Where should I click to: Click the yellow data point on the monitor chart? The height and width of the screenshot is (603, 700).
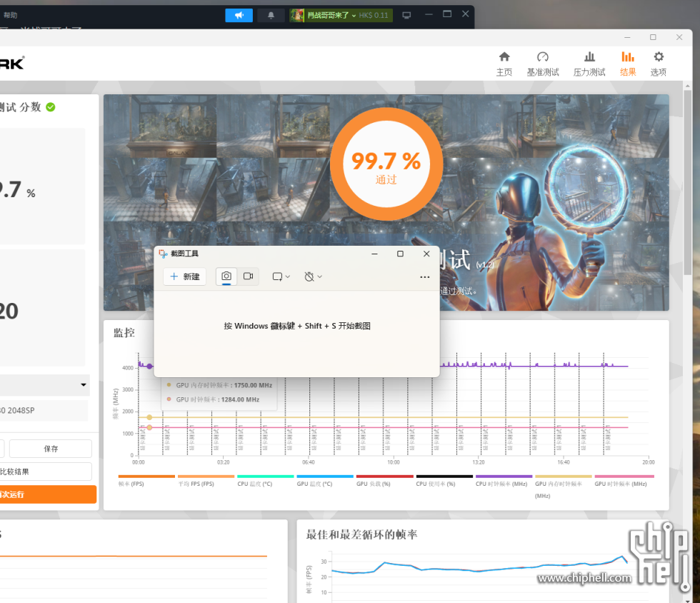click(x=149, y=418)
